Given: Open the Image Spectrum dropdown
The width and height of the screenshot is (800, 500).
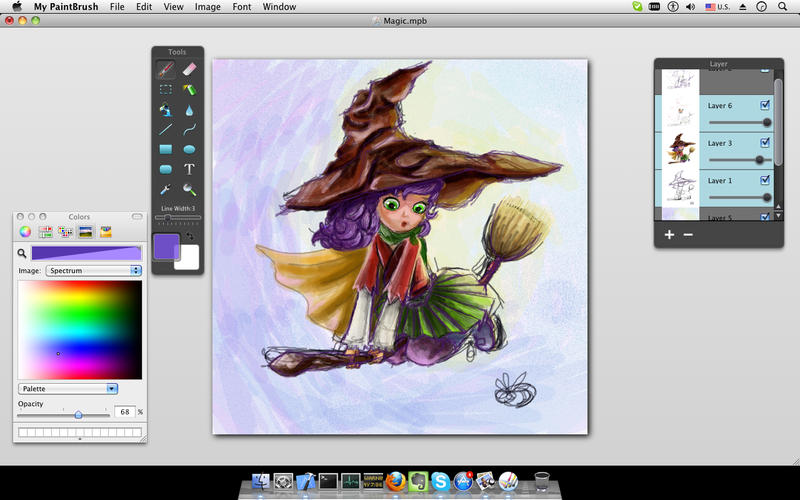Looking at the screenshot, I should [93, 271].
